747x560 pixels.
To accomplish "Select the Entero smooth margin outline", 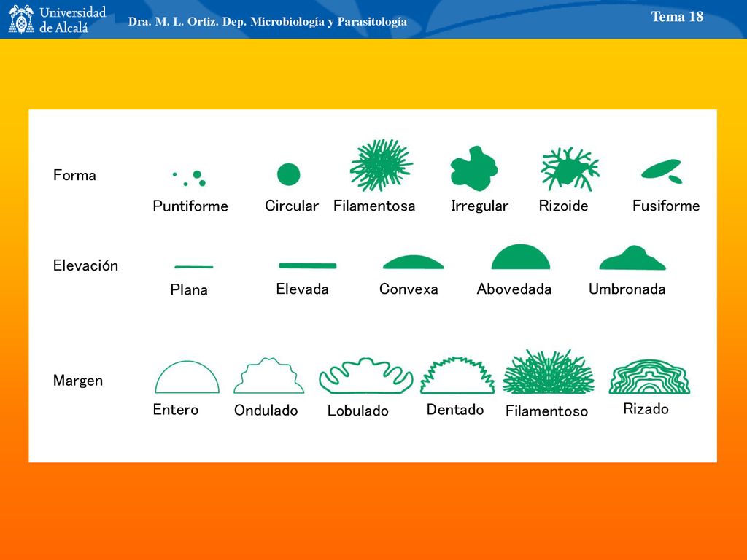I will 187,377.
